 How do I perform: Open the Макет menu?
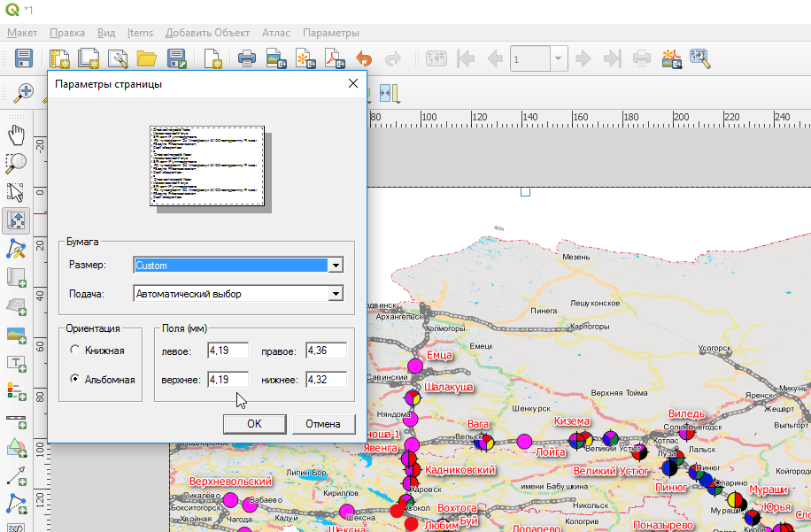(22, 33)
